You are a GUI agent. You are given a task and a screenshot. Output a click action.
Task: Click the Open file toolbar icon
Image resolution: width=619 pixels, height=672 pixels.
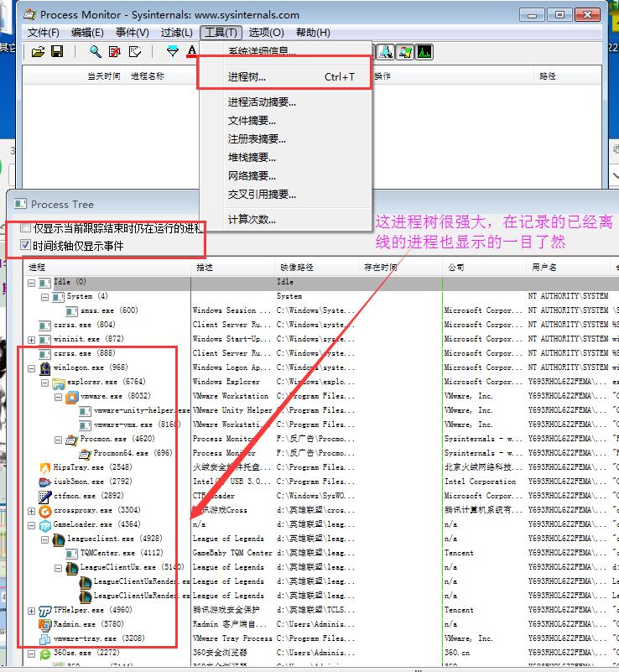(x=38, y=52)
